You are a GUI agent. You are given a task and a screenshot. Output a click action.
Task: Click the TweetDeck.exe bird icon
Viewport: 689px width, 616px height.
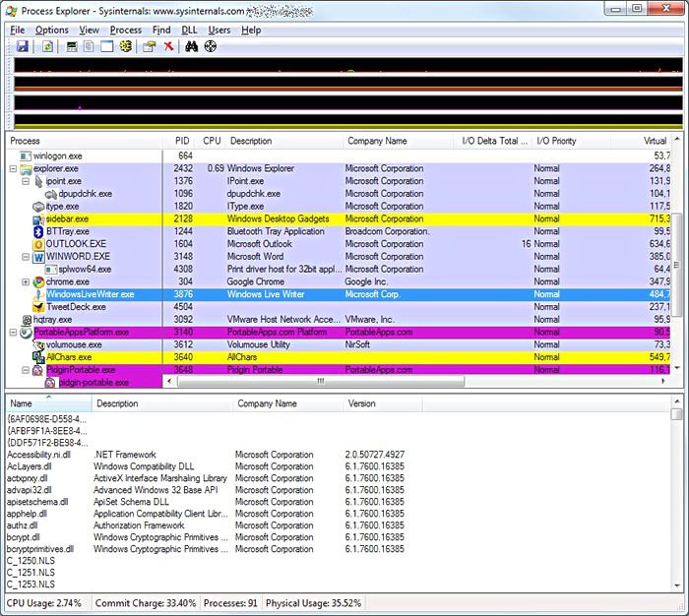(x=38, y=307)
